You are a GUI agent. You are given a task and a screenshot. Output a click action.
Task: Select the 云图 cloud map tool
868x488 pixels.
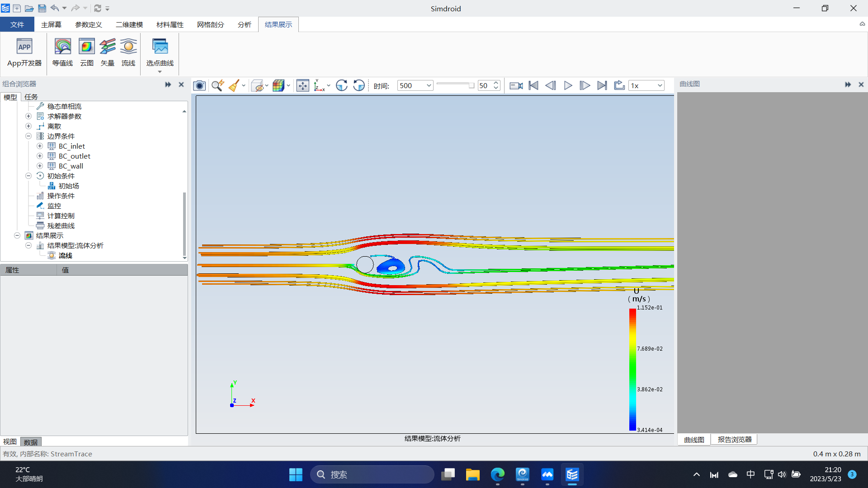coord(87,53)
